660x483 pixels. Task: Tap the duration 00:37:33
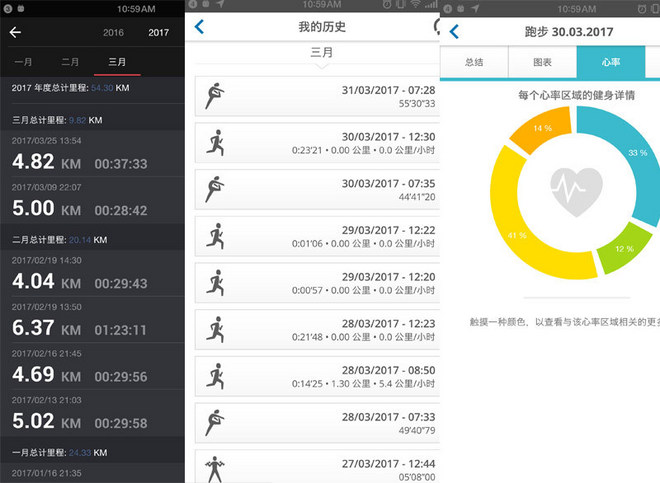(x=121, y=164)
